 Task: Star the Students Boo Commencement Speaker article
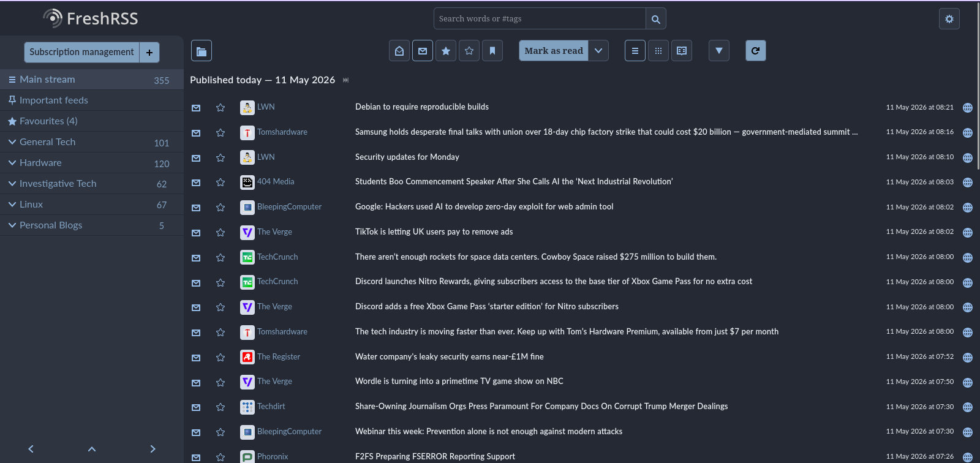coord(221,183)
